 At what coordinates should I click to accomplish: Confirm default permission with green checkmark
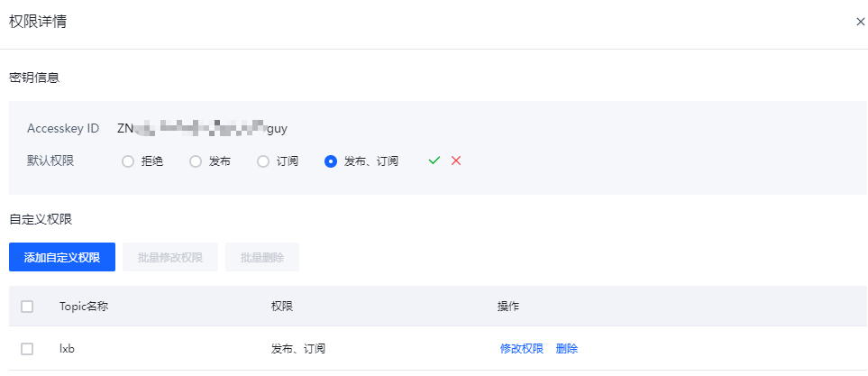tap(434, 160)
